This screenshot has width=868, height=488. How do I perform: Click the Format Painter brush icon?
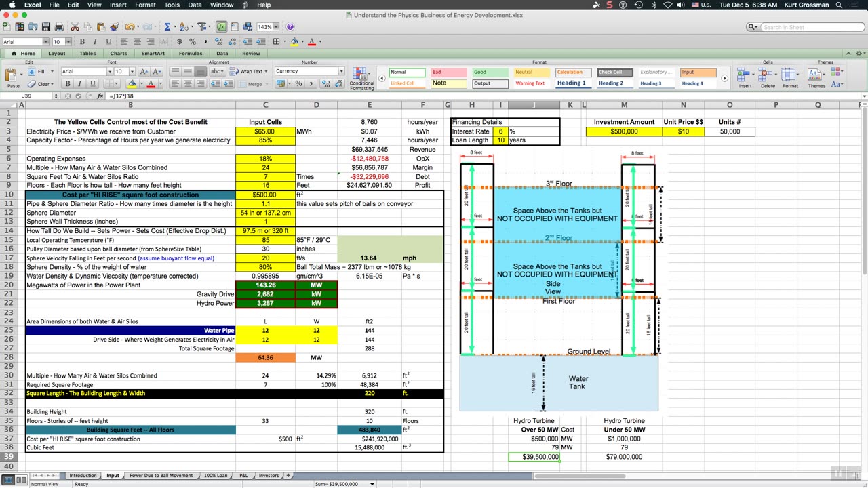(114, 27)
